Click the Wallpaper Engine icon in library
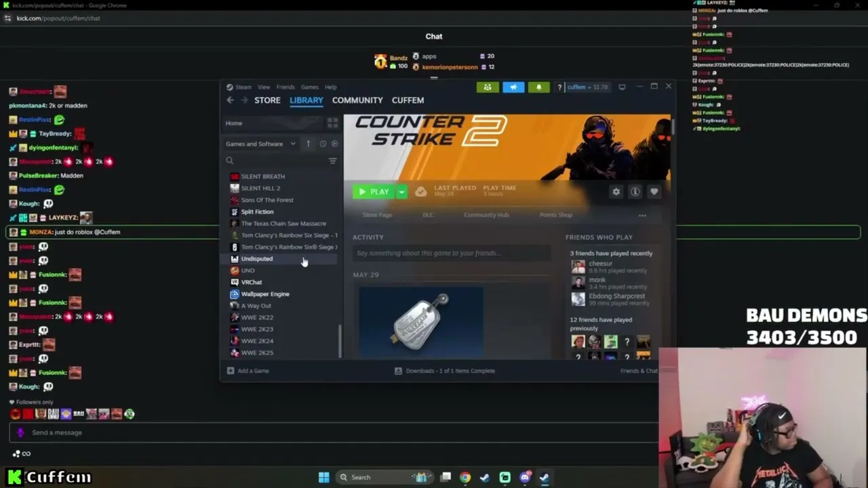The height and width of the screenshot is (488, 868). [235, 294]
